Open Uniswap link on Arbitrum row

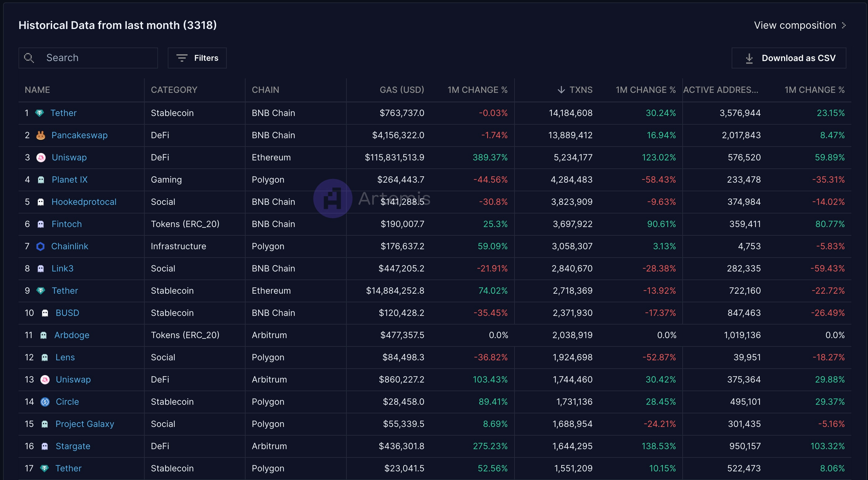click(x=73, y=379)
